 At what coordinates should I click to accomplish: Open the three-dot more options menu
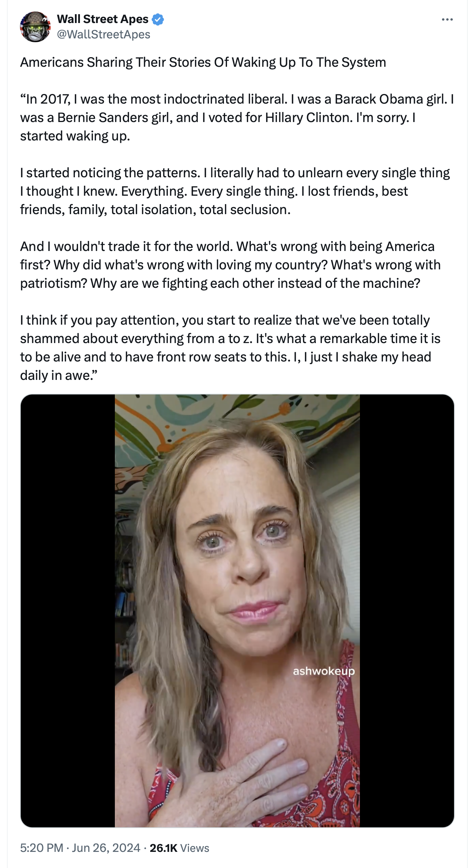tap(447, 20)
